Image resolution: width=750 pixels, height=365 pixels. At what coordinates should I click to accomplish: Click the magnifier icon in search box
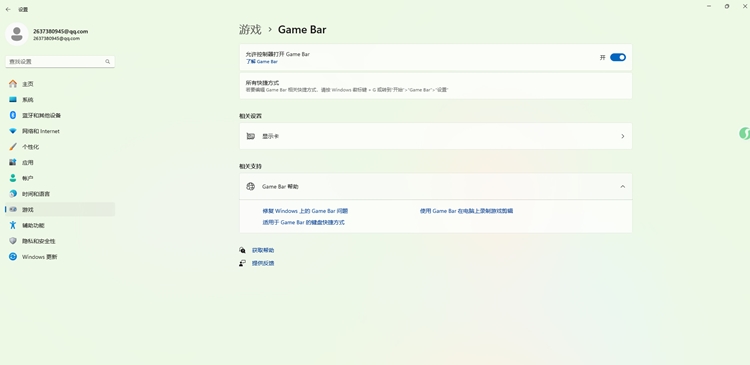tap(108, 62)
